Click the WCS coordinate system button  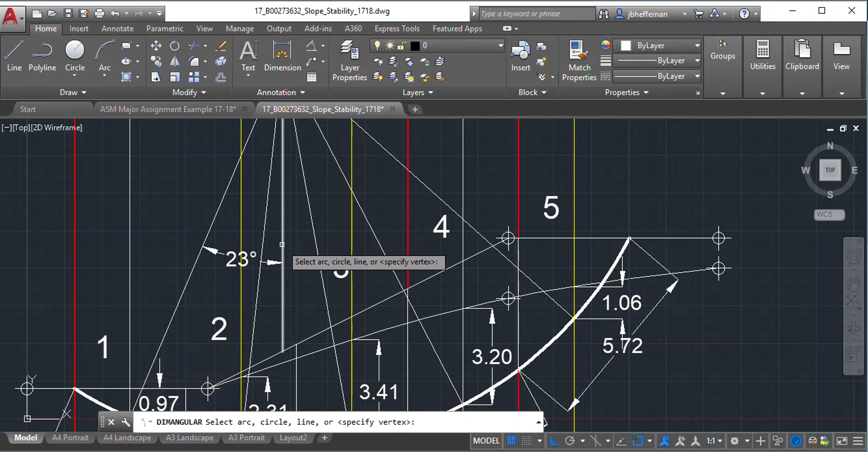tap(829, 214)
